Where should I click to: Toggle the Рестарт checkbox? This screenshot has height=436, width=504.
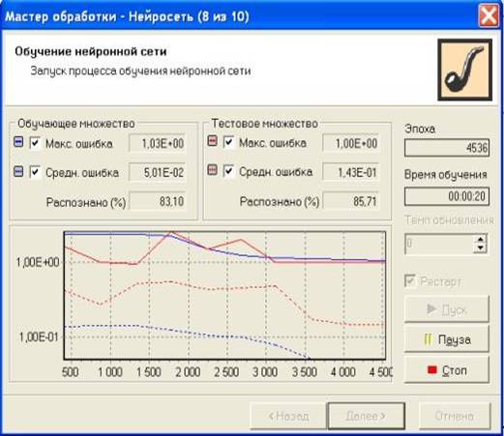[410, 280]
